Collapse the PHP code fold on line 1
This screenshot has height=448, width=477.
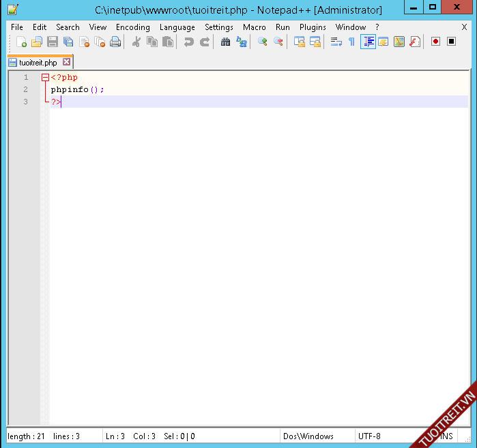pyautogui.click(x=45, y=78)
